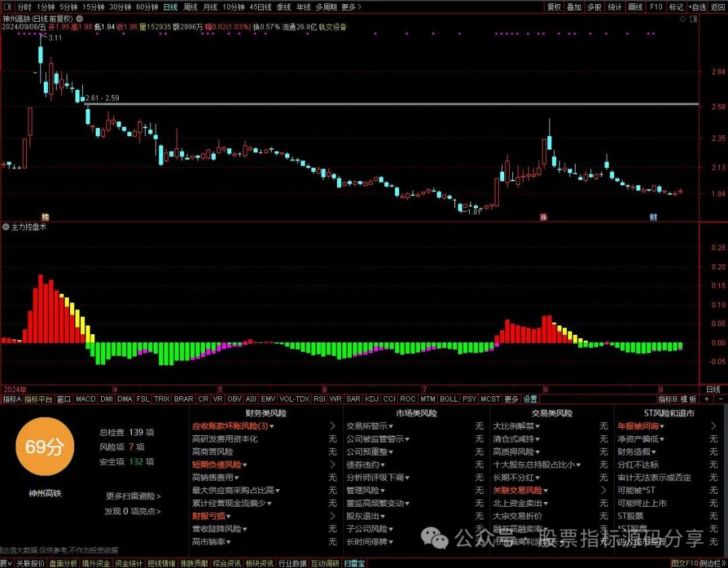Click the 统计 statistics button
Viewport: 728px width, 568px height.
click(x=614, y=7)
